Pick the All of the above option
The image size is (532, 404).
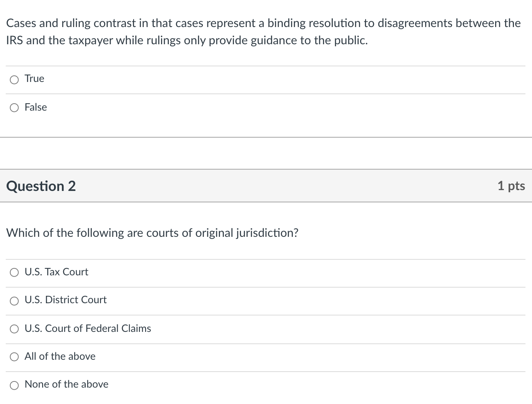click(14, 356)
